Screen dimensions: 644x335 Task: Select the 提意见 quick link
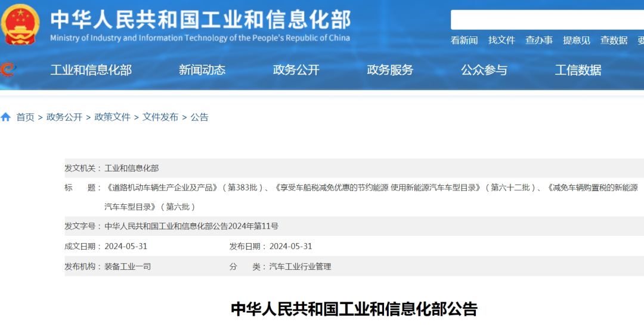576,41
